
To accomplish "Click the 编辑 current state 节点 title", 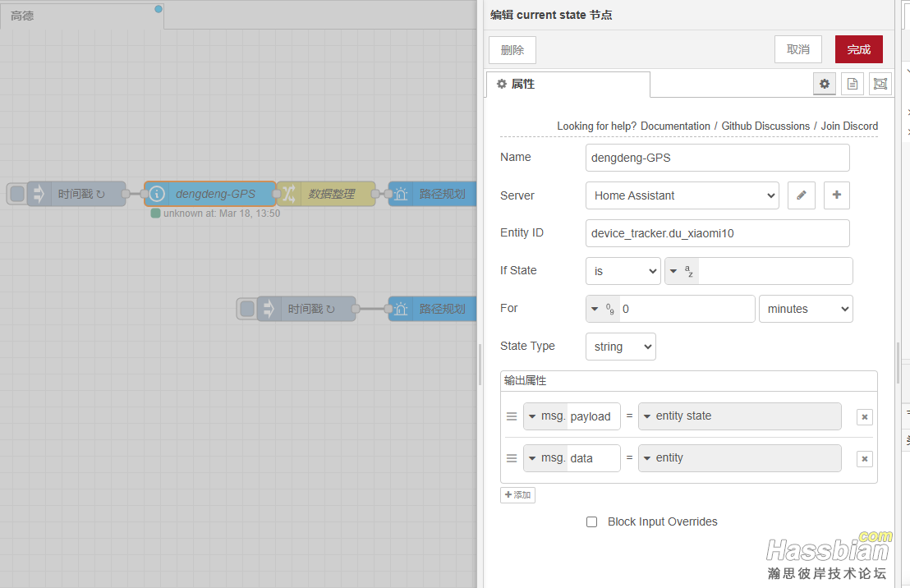I will point(551,15).
